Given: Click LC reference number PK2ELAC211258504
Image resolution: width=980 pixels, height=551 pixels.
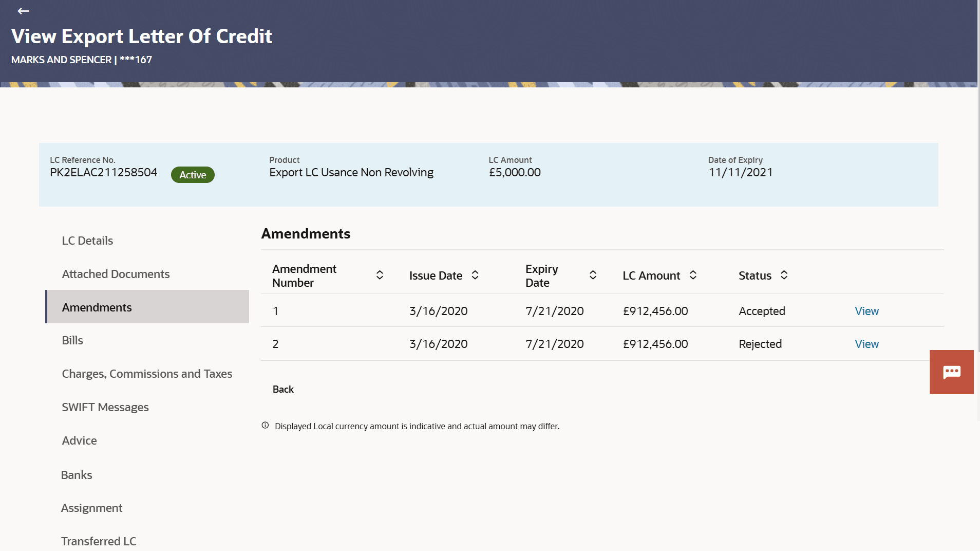Looking at the screenshot, I should [x=103, y=172].
